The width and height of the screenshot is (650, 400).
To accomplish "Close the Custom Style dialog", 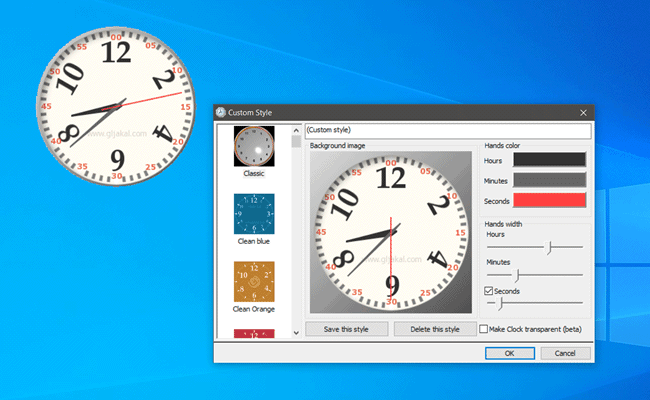I will [583, 112].
